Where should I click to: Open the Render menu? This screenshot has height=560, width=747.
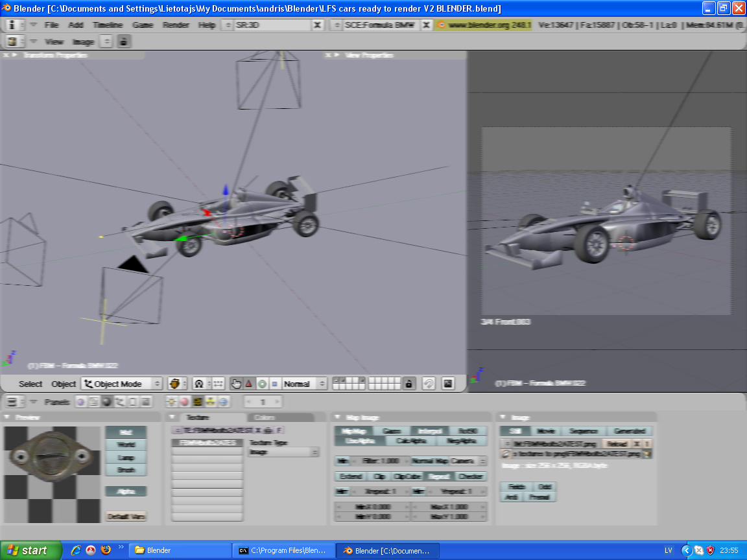coord(176,25)
